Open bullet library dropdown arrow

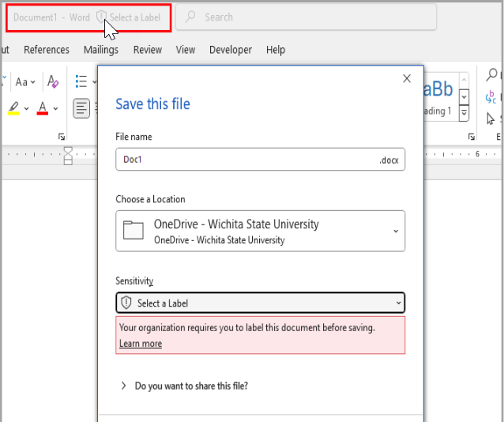94,81
